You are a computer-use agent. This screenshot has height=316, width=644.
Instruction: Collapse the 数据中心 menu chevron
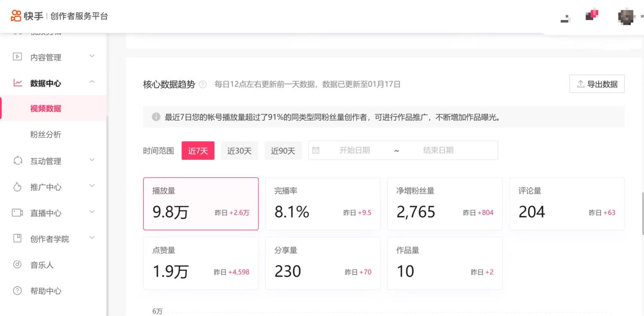[92, 82]
